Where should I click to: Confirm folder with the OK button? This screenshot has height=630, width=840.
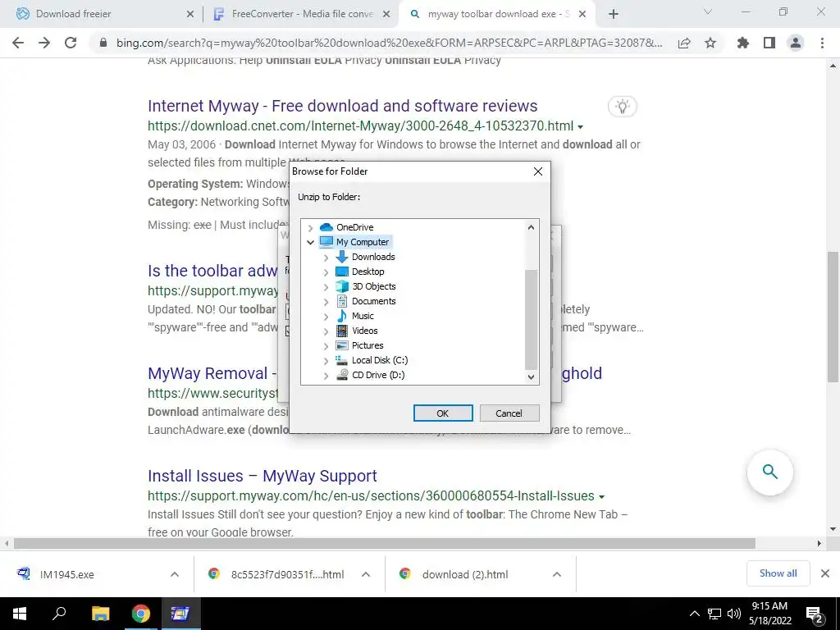442,413
